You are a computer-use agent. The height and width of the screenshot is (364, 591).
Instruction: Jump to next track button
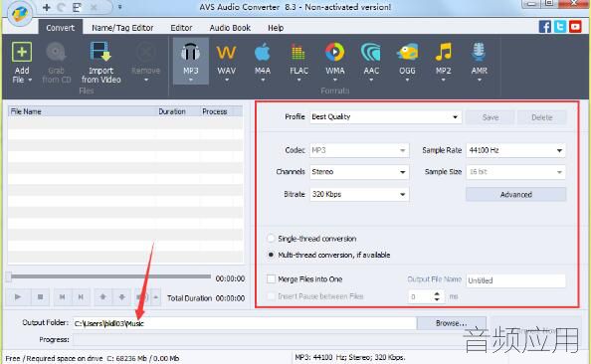(81, 297)
